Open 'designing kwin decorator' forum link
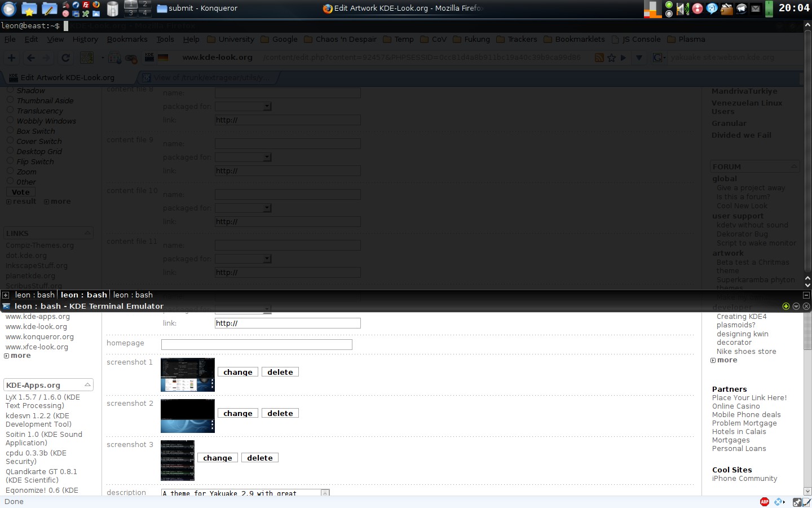The image size is (812, 508). (743, 338)
